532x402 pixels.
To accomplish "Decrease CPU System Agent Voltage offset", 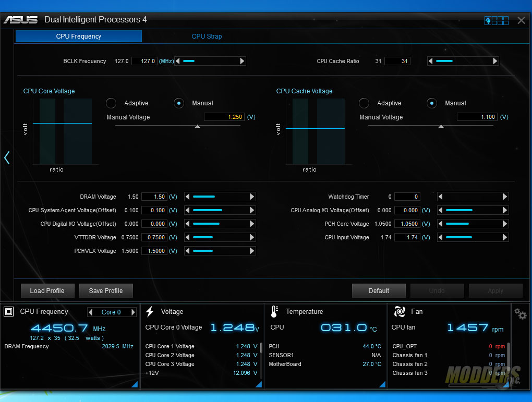I will coord(187,210).
